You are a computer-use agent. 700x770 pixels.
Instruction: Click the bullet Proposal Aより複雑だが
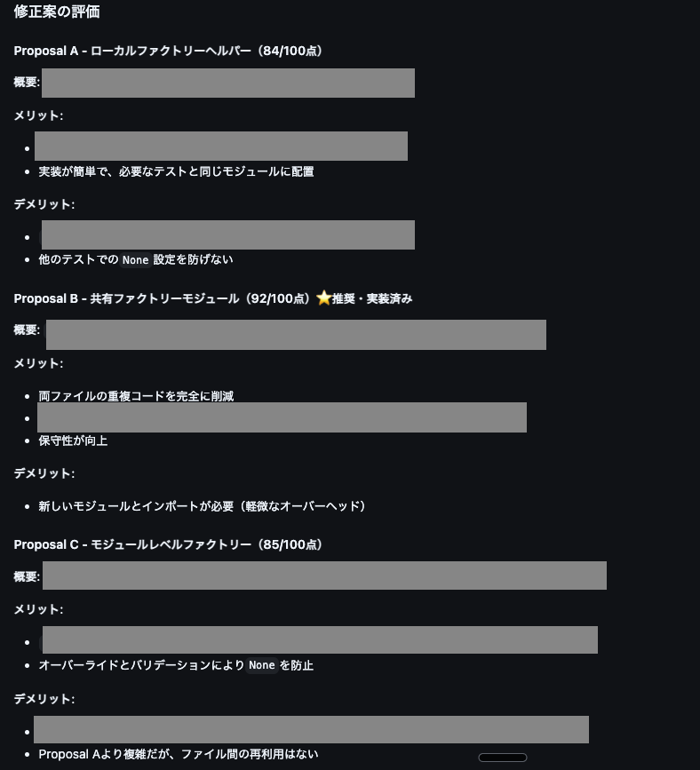[x=178, y=754]
